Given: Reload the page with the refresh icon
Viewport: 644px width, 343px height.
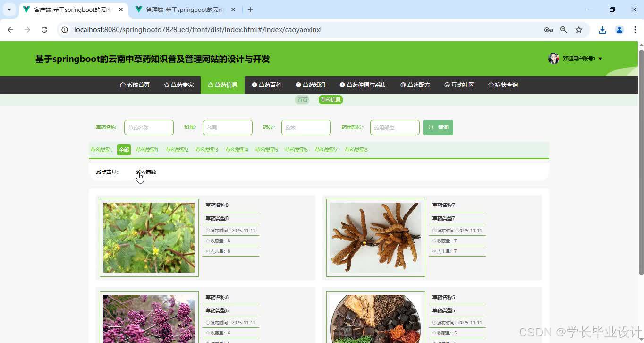Looking at the screenshot, I should pyautogui.click(x=44, y=30).
